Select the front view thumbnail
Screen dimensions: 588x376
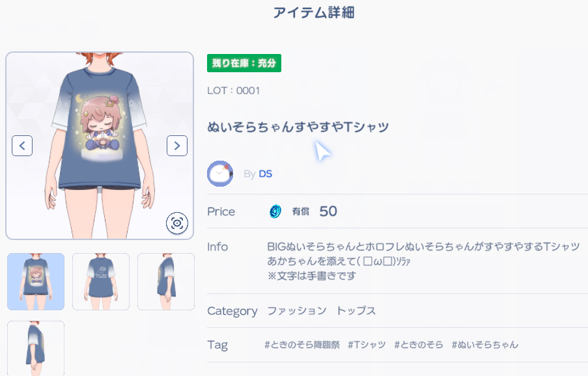tap(36, 282)
